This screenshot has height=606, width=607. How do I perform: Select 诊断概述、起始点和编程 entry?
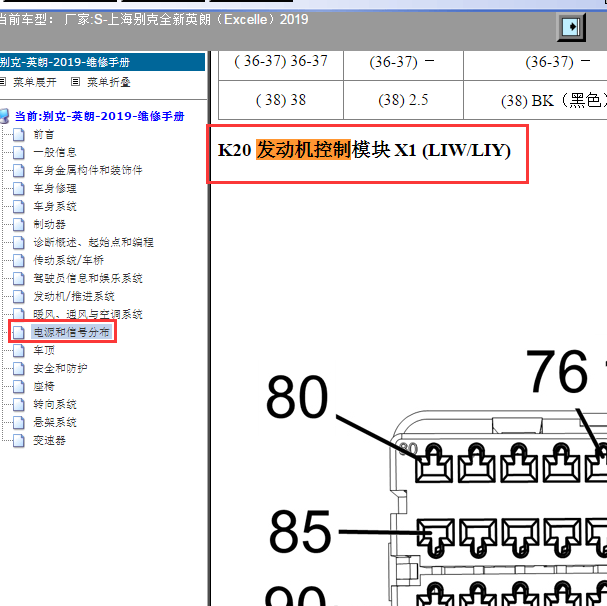point(93,242)
